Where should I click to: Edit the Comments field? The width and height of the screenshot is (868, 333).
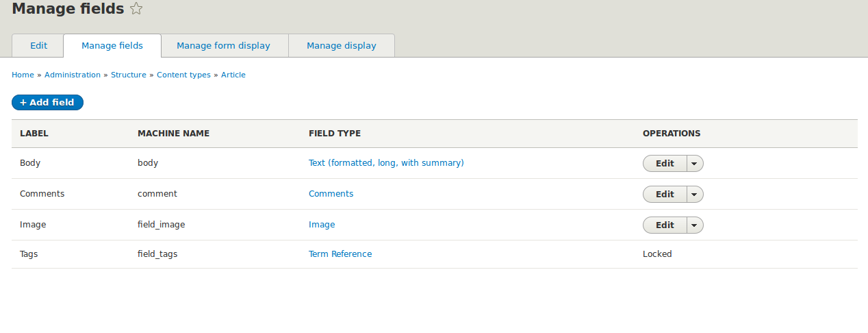click(665, 195)
